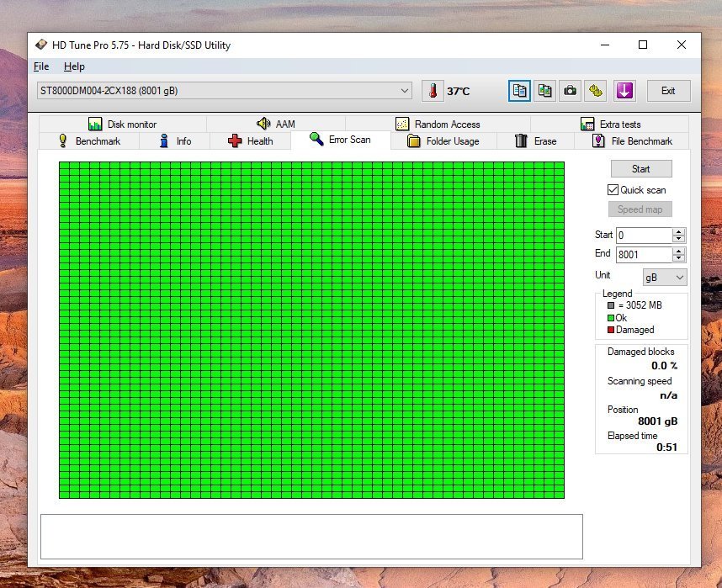722x588 pixels.
Task: Click the thermometer temperature icon
Action: [x=432, y=91]
